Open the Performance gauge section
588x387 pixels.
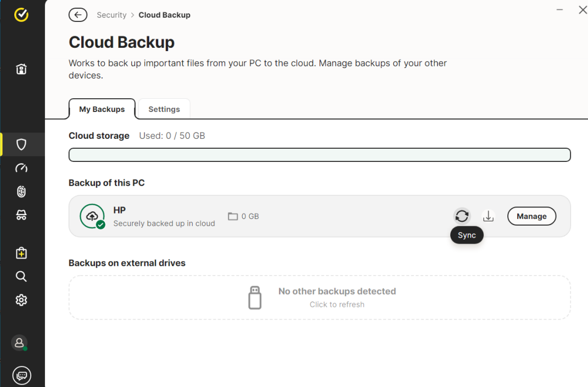coord(21,168)
